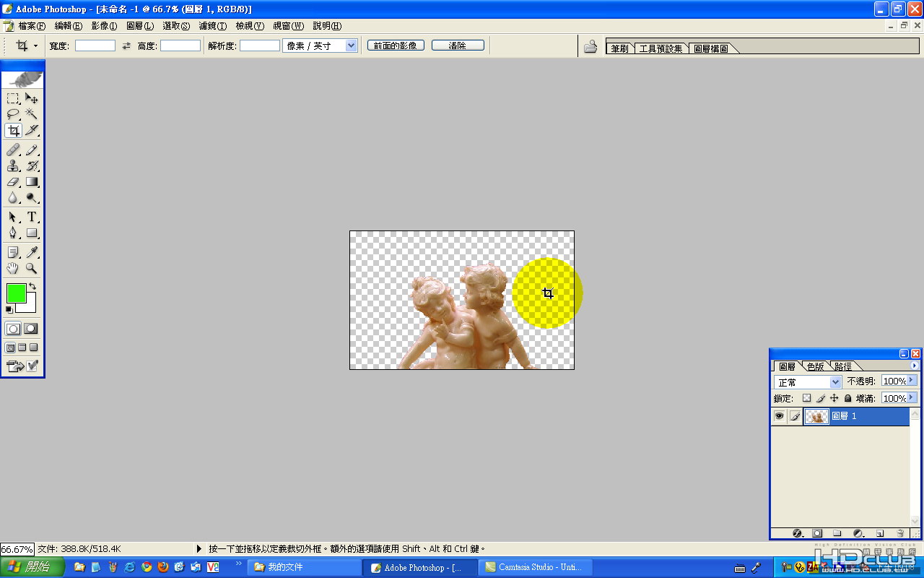Select the Lasso tool

point(14,114)
